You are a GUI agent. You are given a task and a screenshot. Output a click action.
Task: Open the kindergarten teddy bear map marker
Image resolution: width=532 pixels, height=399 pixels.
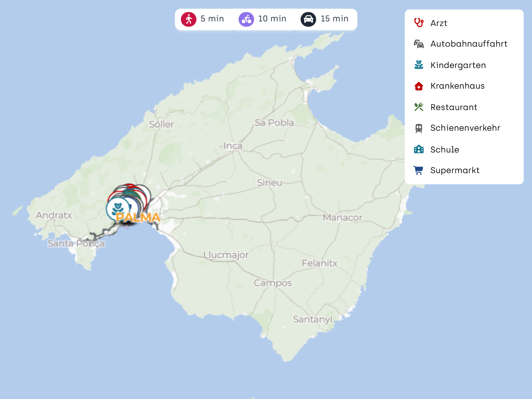117,208
